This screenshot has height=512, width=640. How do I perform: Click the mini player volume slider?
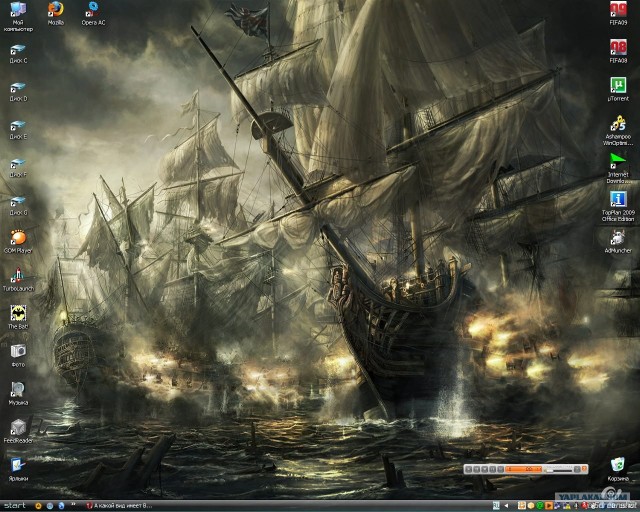(x=559, y=470)
